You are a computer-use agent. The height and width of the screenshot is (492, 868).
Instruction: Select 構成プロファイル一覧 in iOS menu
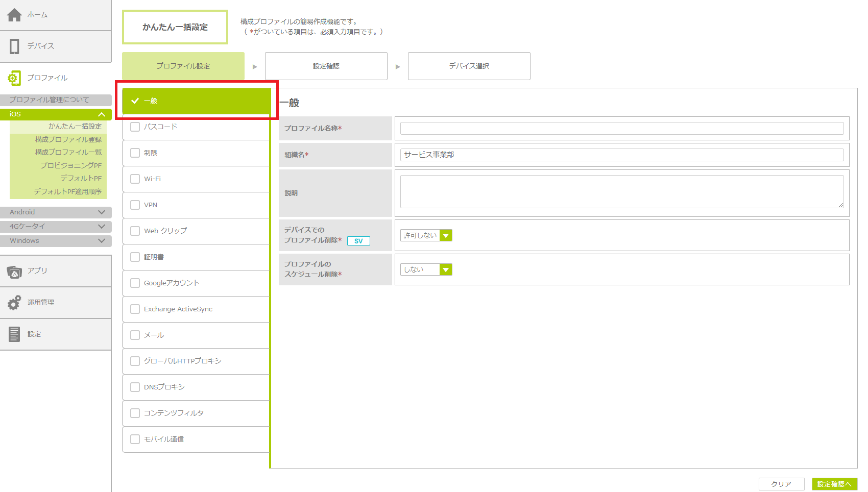[68, 152]
